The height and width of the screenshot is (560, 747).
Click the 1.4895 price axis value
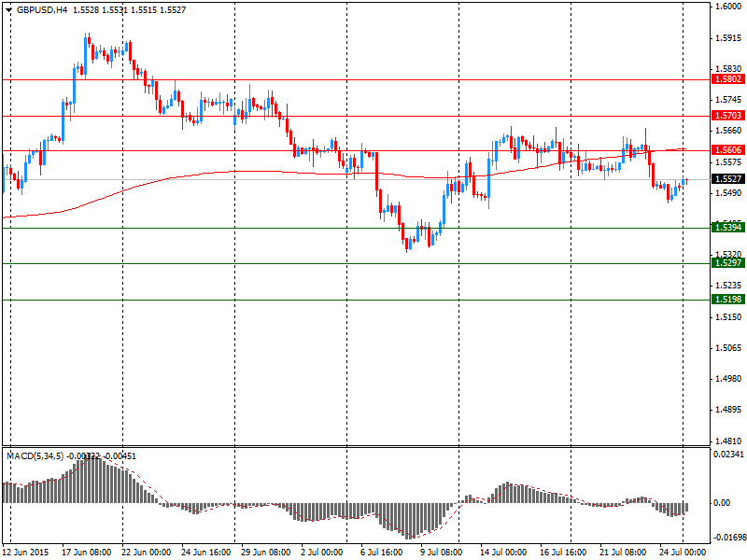tap(728, 410)
